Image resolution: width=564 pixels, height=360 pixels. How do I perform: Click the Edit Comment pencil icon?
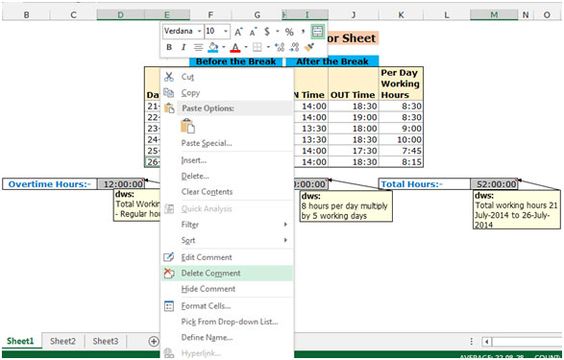[169, 257]
